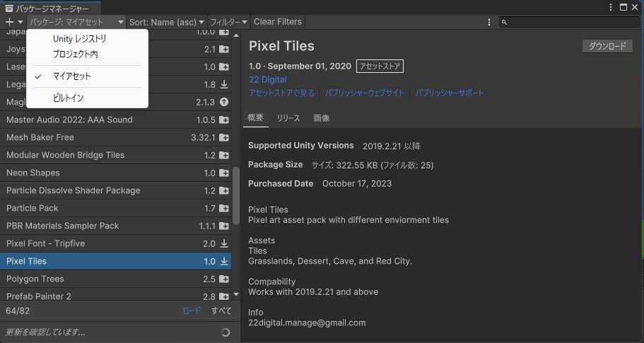This screenshot has width=644, height=343.
Task: Click import icon next to version 2.1
Action: tap(224, 50)
